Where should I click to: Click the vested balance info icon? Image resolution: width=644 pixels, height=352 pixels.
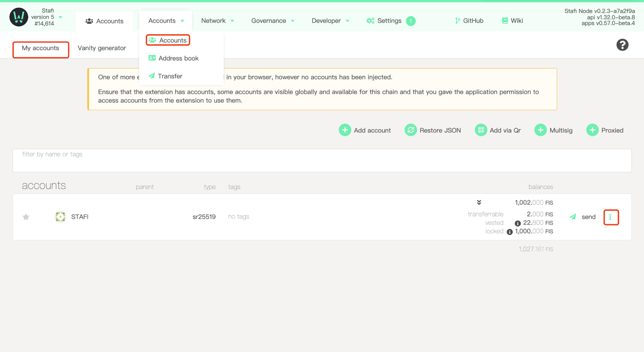518,223
